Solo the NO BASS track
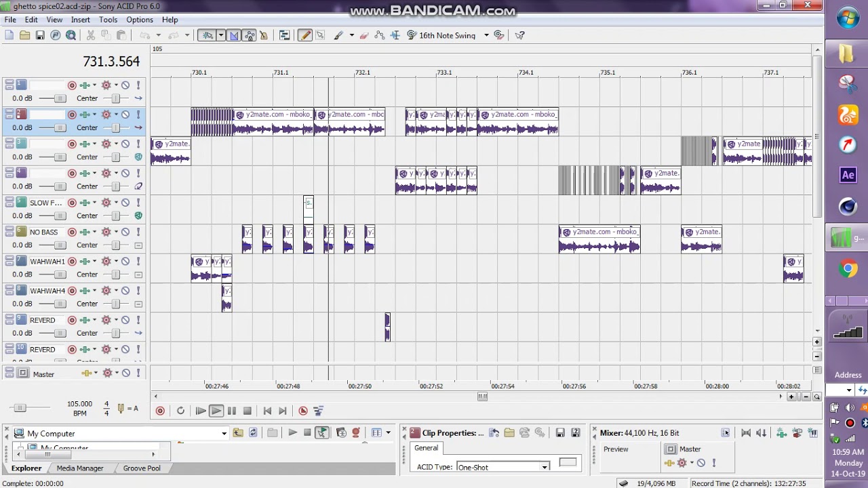This screenshot has width=868, height=488. 138,232
